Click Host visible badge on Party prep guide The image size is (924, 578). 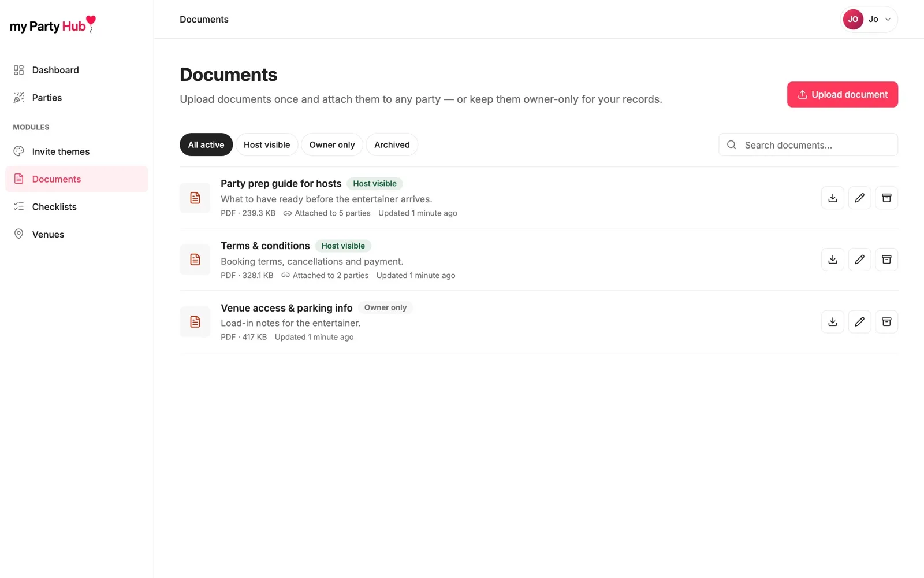tap(375, 184)
